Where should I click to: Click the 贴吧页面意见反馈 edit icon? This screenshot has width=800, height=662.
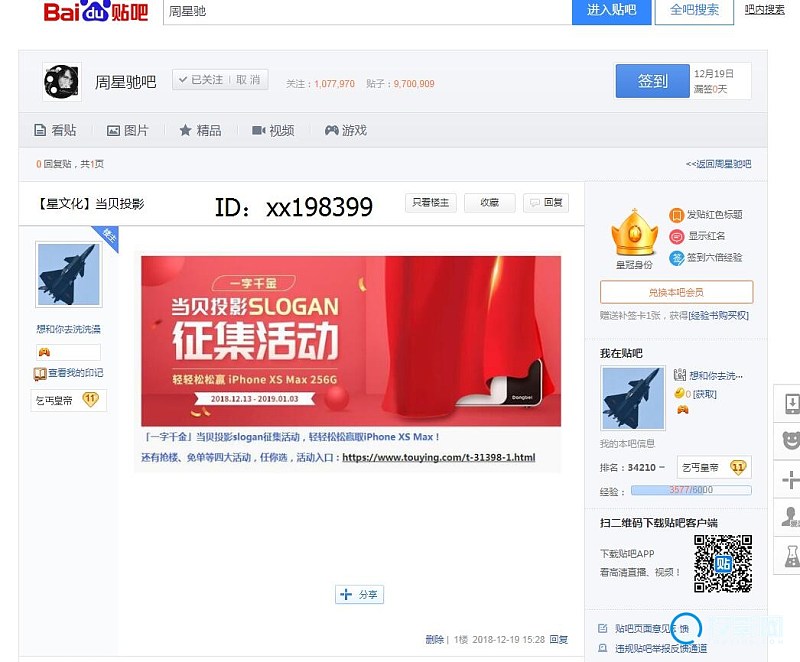pyautogui.click(x=603, y=628)
